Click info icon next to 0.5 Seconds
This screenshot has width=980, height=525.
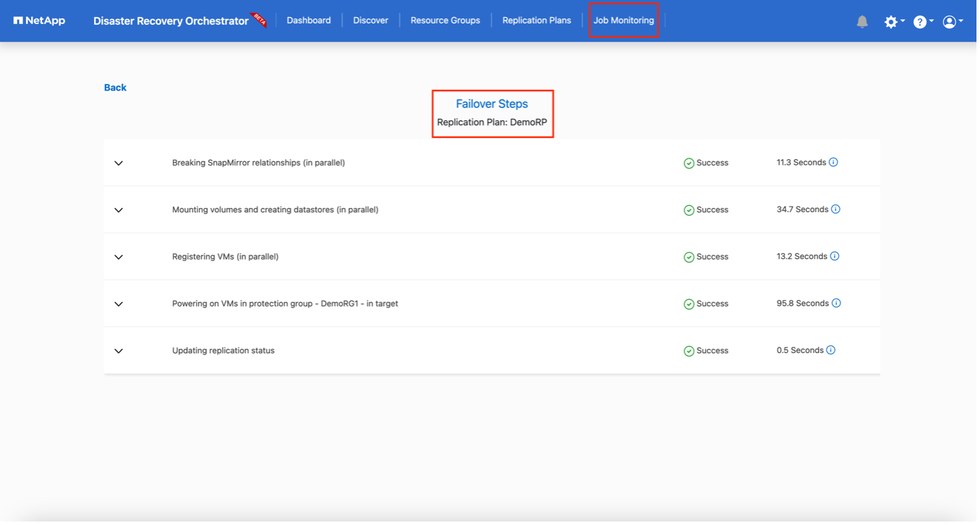coord(831,350)
